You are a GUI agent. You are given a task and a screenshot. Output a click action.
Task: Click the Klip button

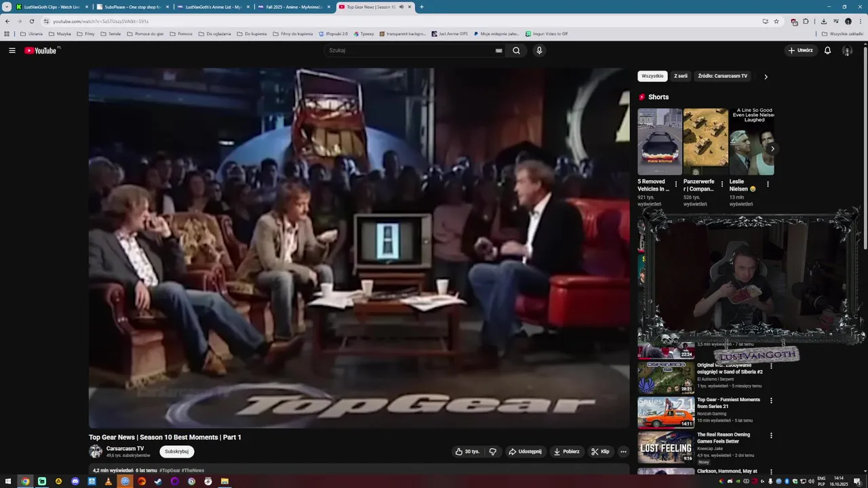[600, 451]
